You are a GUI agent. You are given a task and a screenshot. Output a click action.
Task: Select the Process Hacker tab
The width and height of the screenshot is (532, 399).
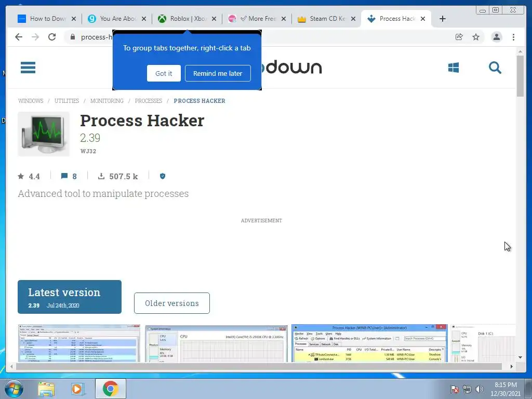click(x=396, y=19)
